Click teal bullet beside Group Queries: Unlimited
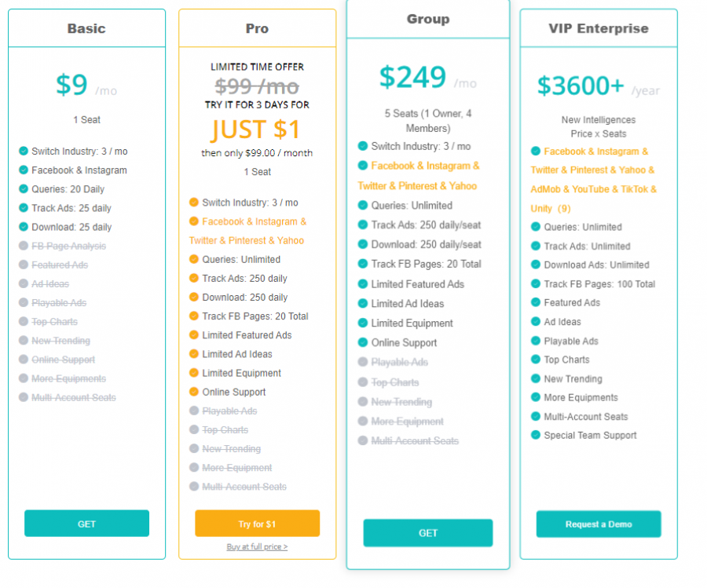The height and width of the screenshot is (588, 707). (362, 205)
